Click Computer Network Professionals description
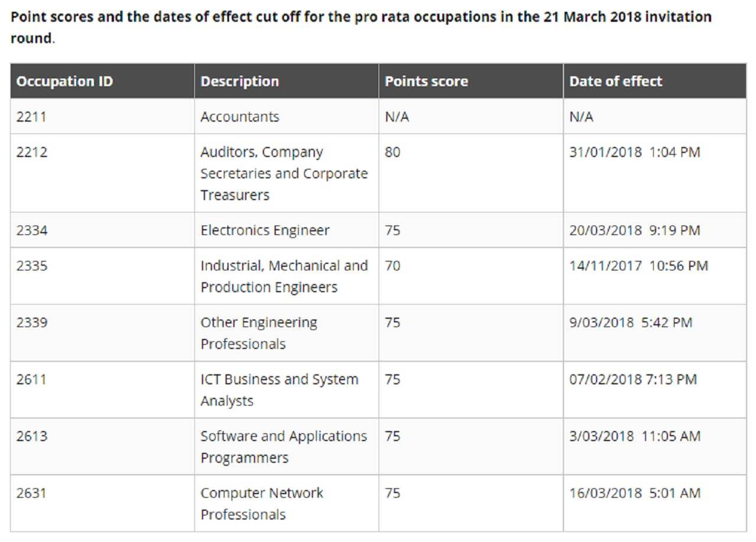Image resolution: width=756 pixels, height=542 pixels. click(x=262, y=504)
